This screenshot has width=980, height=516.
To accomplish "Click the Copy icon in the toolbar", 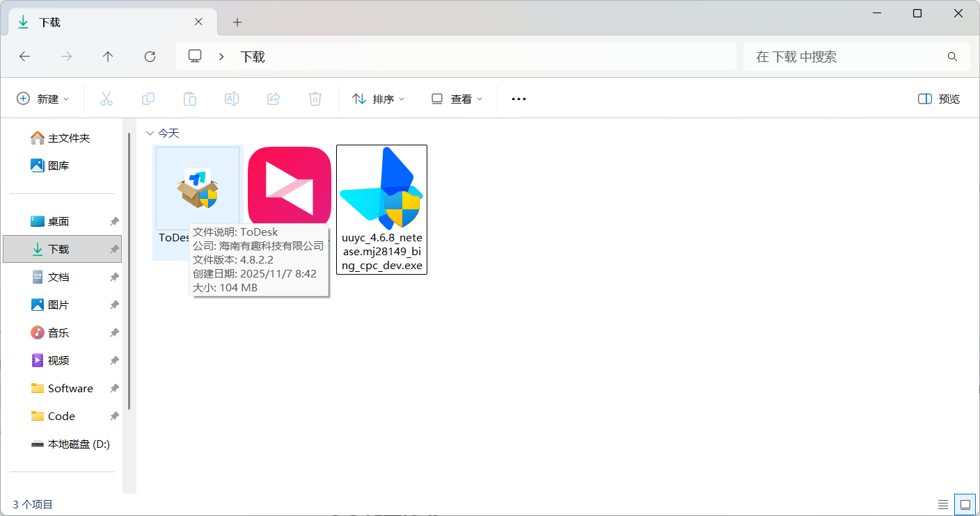I will coord(148,98).
